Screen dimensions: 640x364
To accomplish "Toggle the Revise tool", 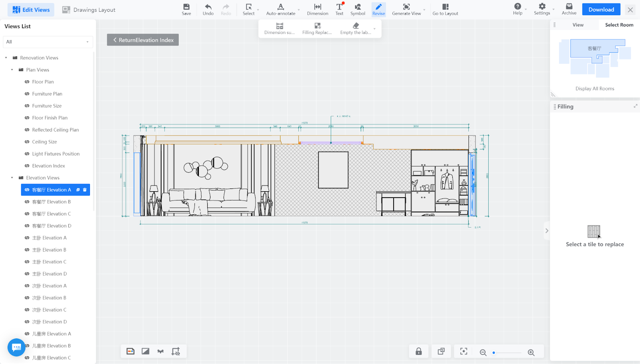I will [x=378, y=9].
